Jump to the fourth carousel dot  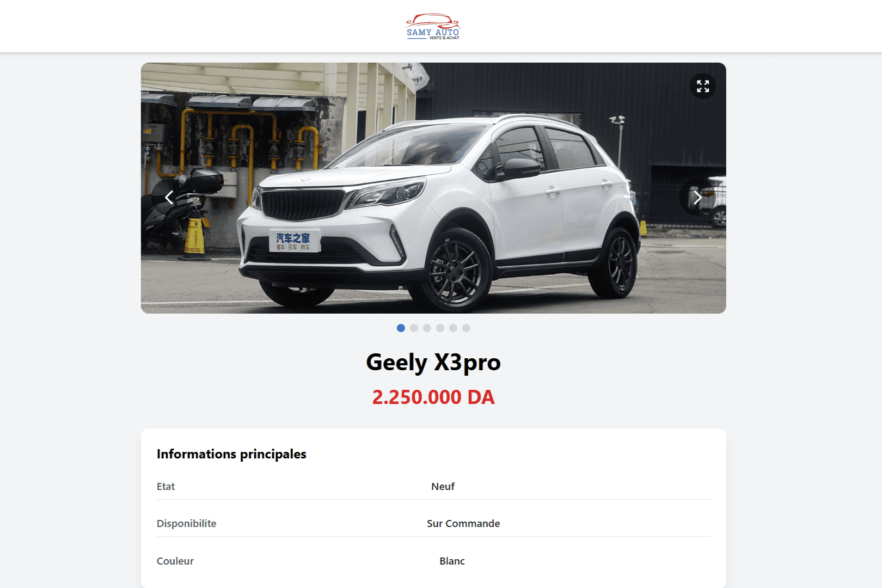[x=440, y=328]
